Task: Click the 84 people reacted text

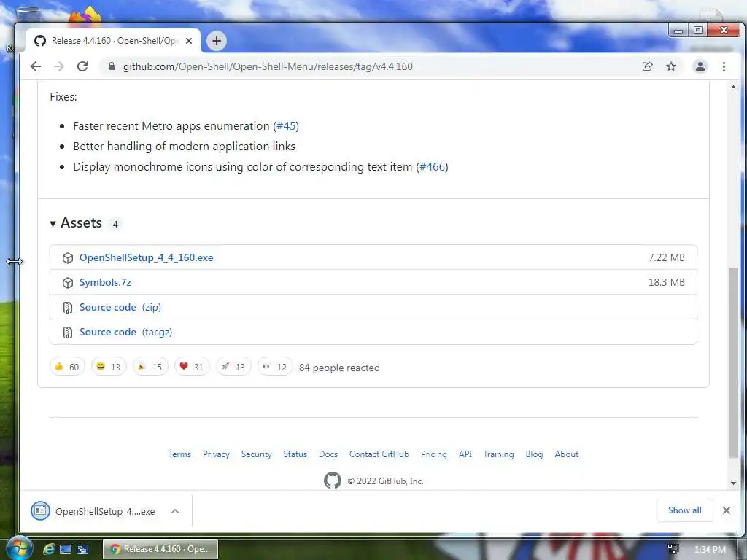Action: click(339, 367)
